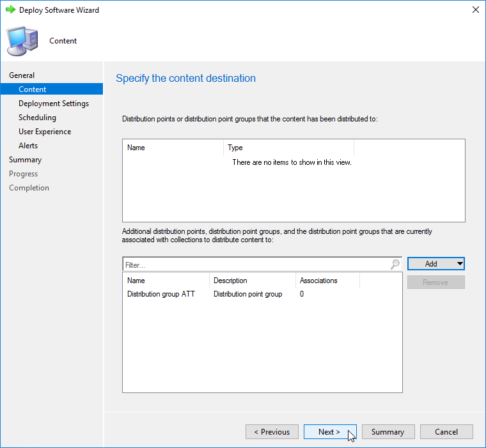Navigate to User Experience step
Screen dimensions: 486x448
45,132
